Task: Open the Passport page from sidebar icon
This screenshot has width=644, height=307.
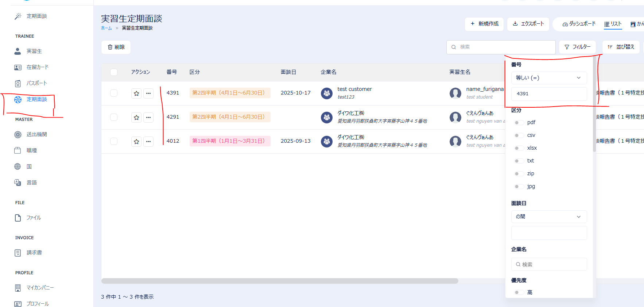Action: click(18, 84)
